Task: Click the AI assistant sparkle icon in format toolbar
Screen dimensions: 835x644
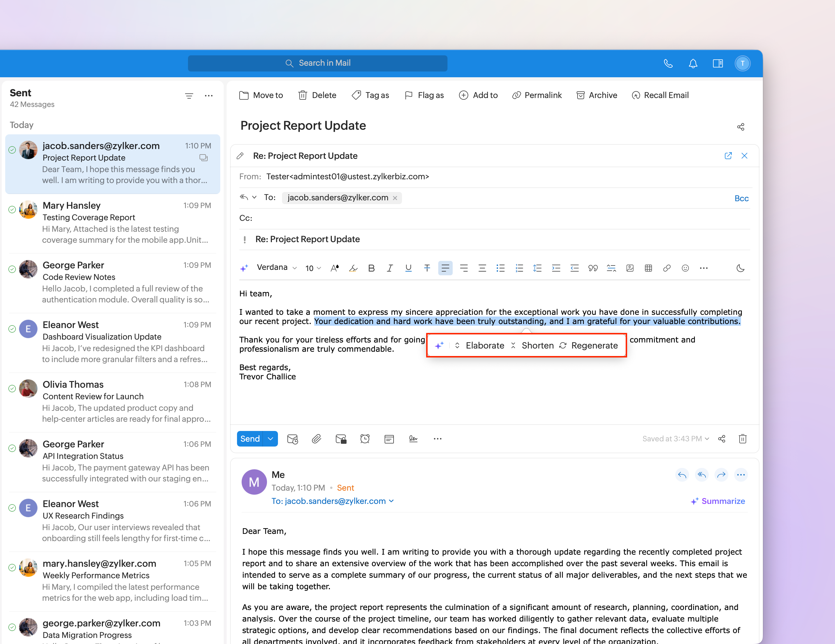Action: click(244, 268)
